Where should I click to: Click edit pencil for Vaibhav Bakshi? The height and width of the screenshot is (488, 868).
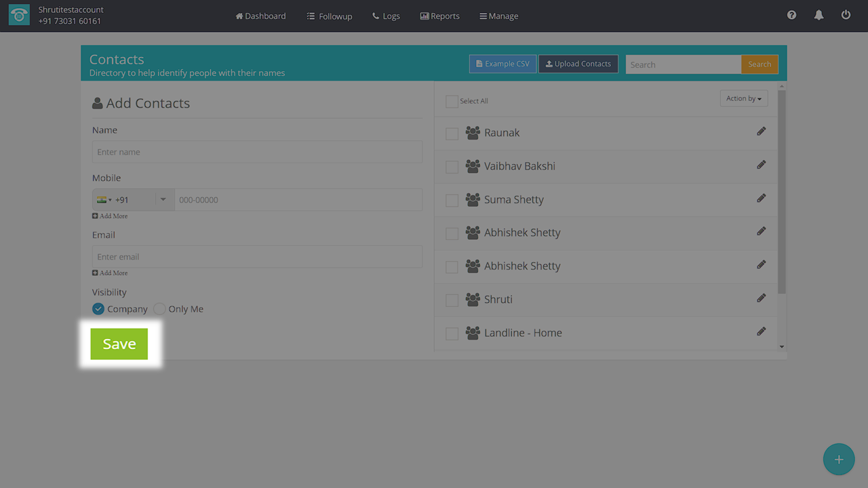(x=761, y=165)
